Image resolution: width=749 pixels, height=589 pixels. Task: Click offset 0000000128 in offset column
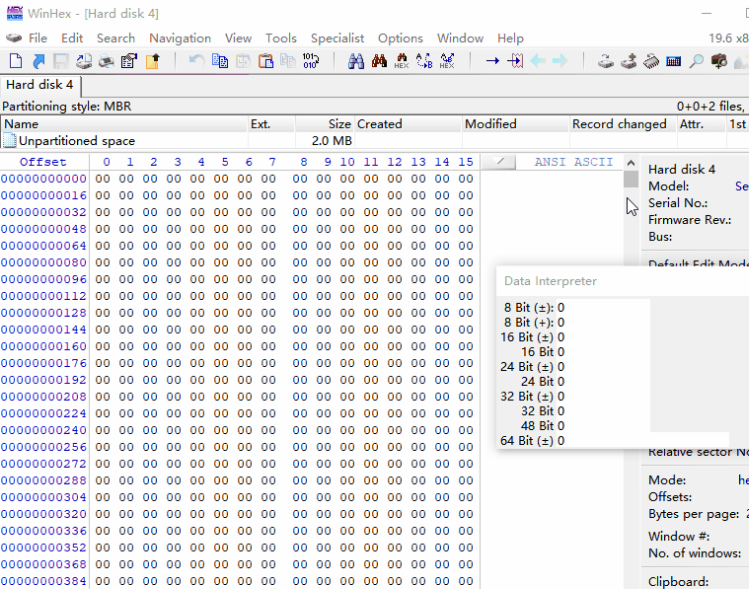(44, 313)
